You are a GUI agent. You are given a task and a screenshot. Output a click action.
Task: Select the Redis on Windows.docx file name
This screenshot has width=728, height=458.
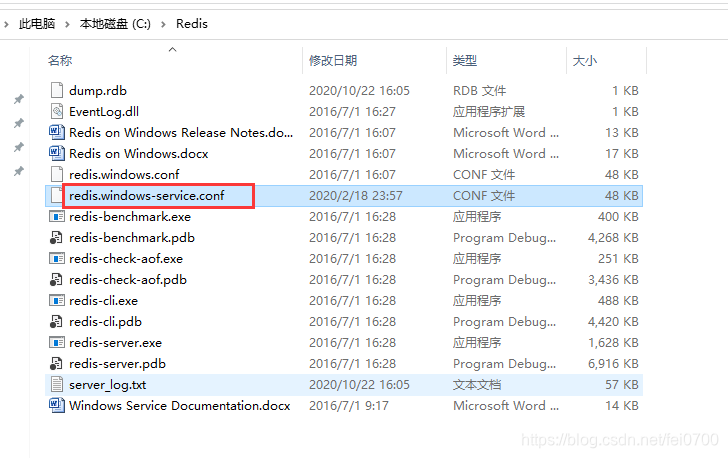(139, 153)
